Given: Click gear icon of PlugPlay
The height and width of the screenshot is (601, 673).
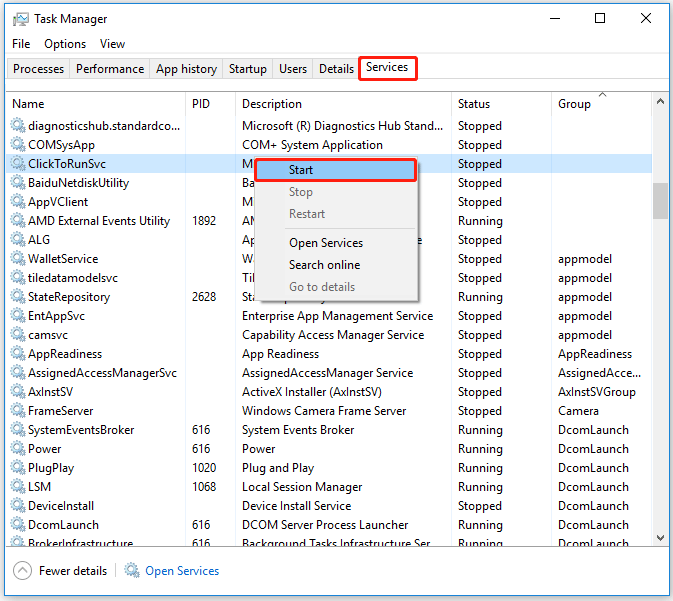Looking at the screenshot, I should pos(18,467).
